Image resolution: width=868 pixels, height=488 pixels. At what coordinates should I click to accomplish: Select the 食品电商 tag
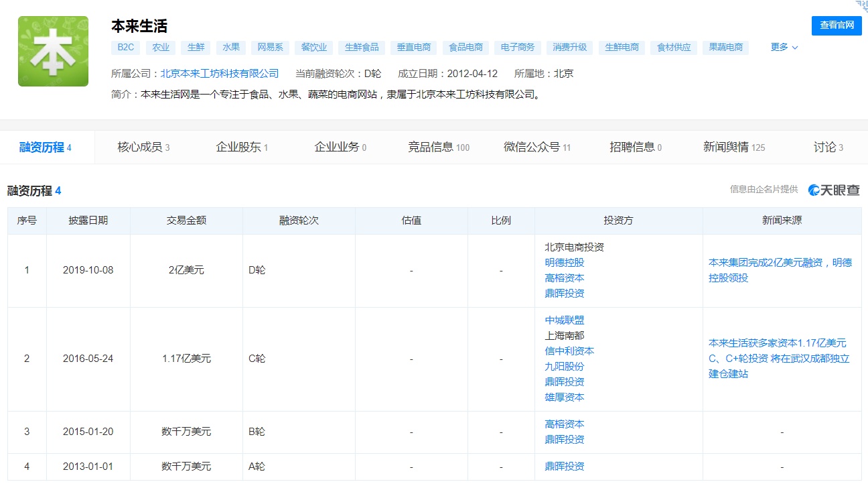click(x=465, y=48)
